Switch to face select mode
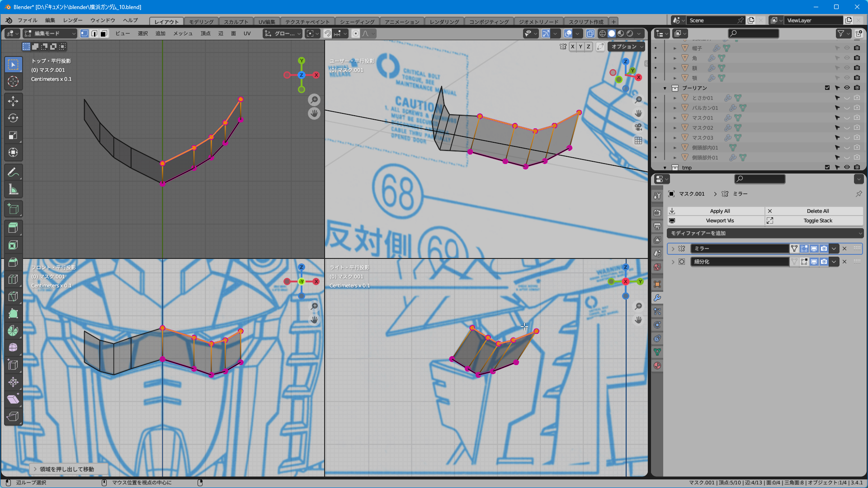Viewport: 868px width, 488px height. (x=104, y=33)
